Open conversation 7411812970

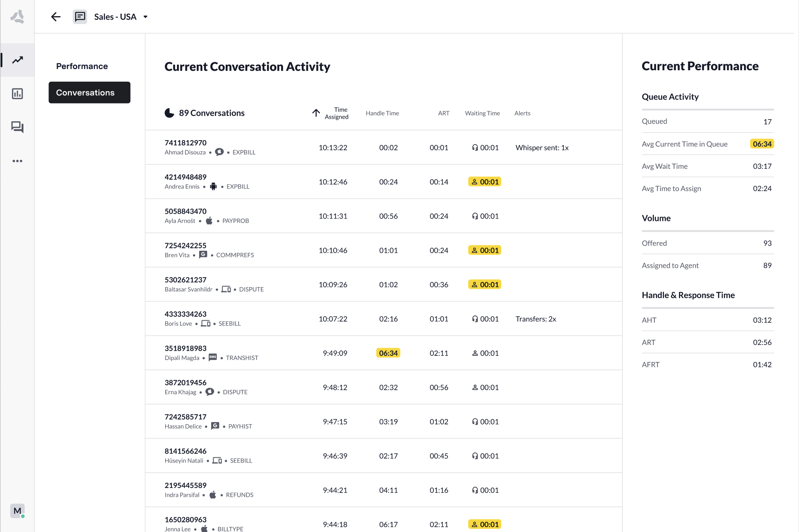pos(185,143)
